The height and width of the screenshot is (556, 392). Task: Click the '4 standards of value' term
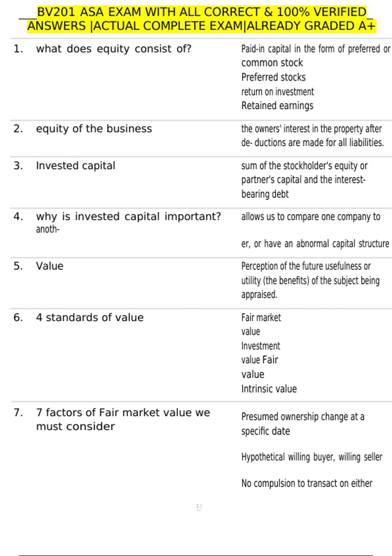(x=90, y=318)
